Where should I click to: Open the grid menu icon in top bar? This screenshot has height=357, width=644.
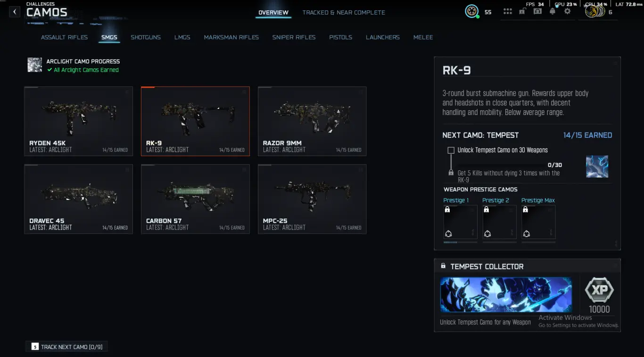click(507, 11)
